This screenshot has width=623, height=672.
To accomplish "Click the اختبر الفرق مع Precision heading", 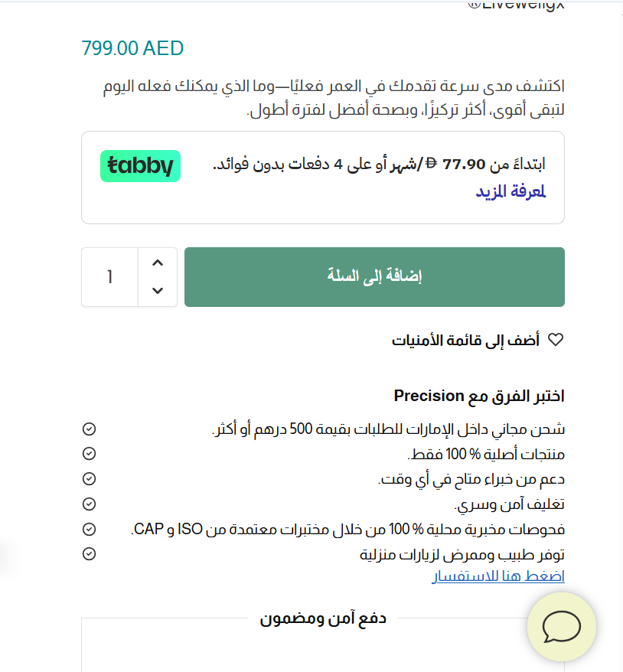I will (479, 396).
